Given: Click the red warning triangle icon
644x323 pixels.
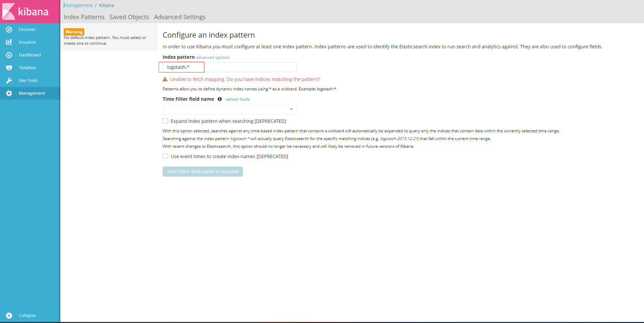Looking at the screenshot, I should [x=165, y=79].
